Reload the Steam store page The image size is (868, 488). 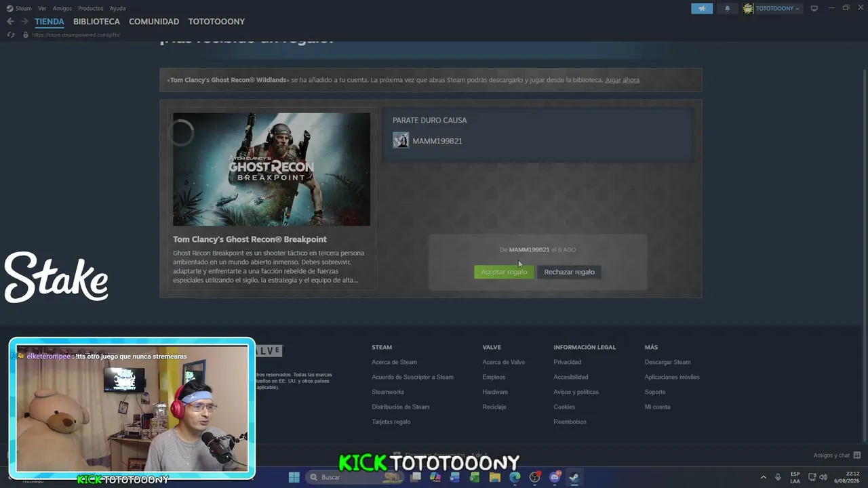pyautogui.click(x=11, y=35)
